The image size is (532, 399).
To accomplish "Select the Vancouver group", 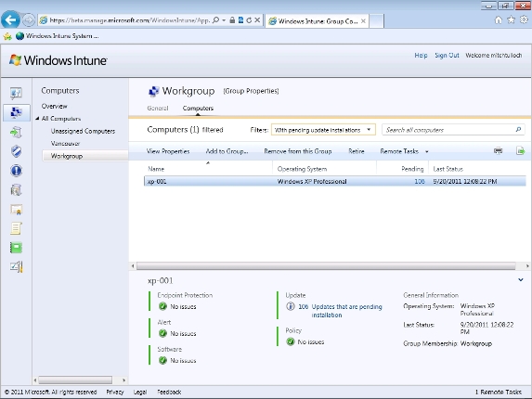I will click(x=65, y=144).
